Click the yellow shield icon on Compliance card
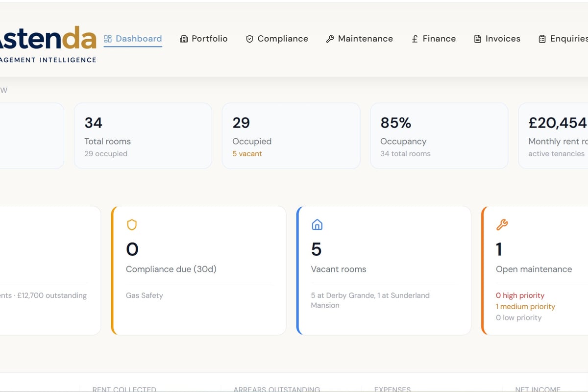 click(x=132, y=225)
